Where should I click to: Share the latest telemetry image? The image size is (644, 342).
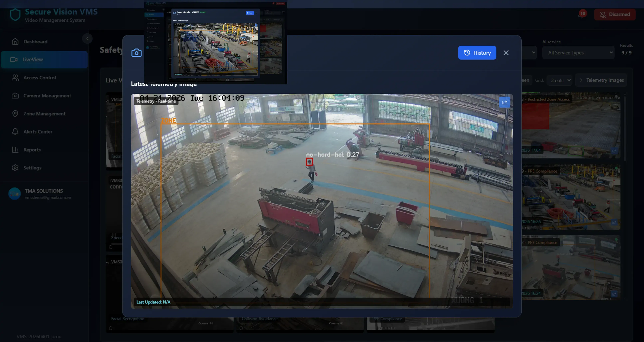[505, 102]
